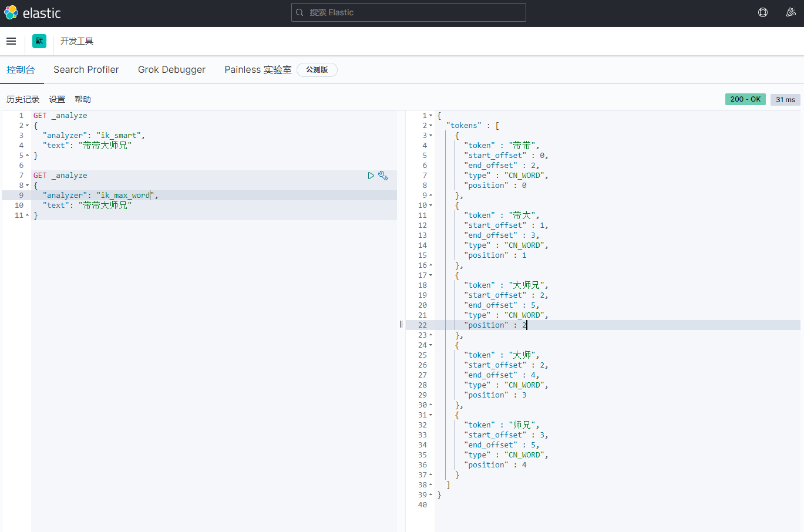Viewport: 804px width, 532px height.
Task: Click the panel divider resize handle
Action: point(401,324)
